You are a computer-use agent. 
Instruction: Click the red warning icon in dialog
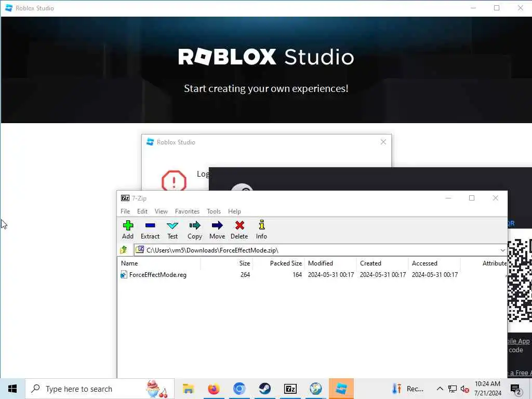(174, 180)
